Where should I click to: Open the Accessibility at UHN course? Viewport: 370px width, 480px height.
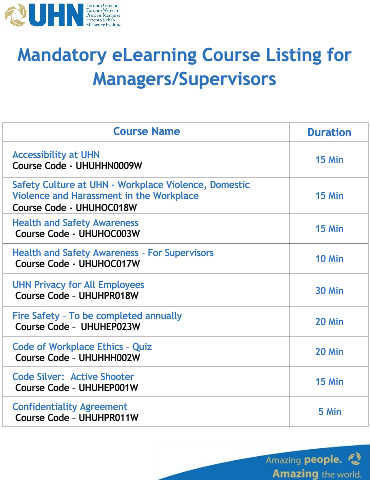click(x=56, y=155)
